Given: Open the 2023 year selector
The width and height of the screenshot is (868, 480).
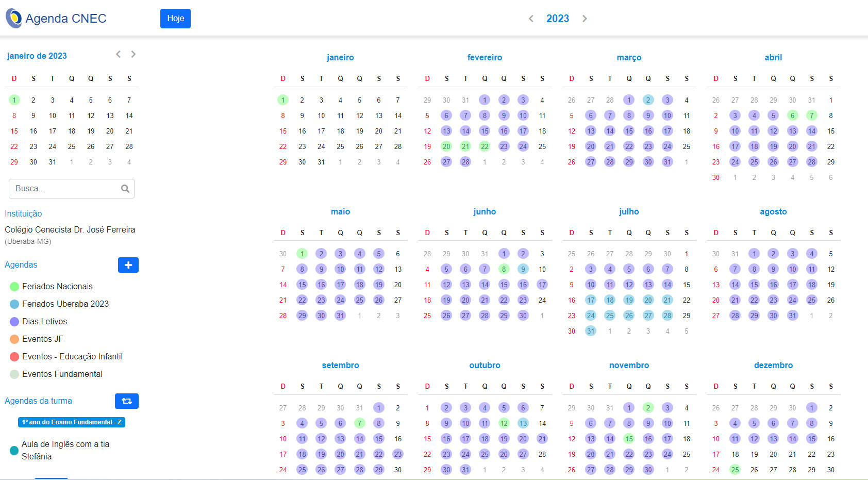Looking at the screenshot, I should [x=557, y=19].
